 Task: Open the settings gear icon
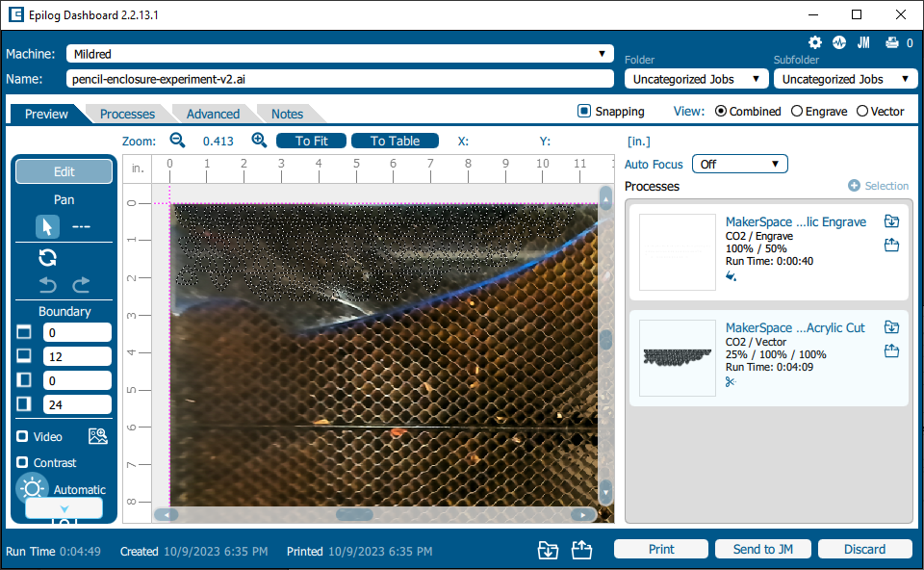tap(815, 42)
